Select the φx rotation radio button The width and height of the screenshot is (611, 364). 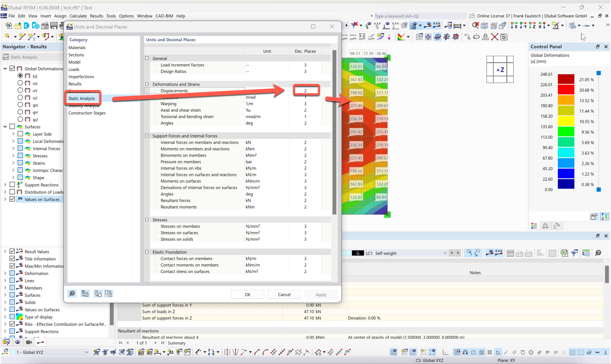20,105
